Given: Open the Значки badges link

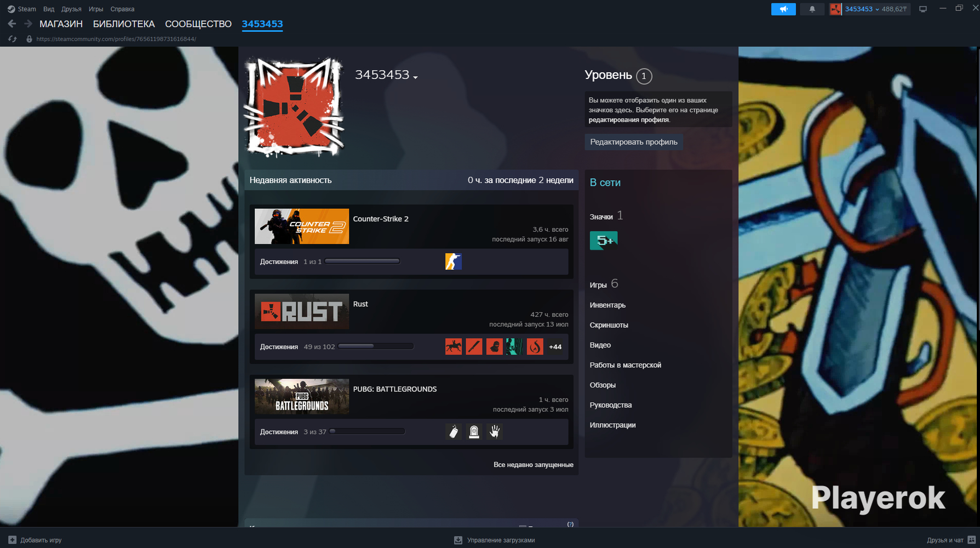Looking at the screenshot, I should (601, 217).
